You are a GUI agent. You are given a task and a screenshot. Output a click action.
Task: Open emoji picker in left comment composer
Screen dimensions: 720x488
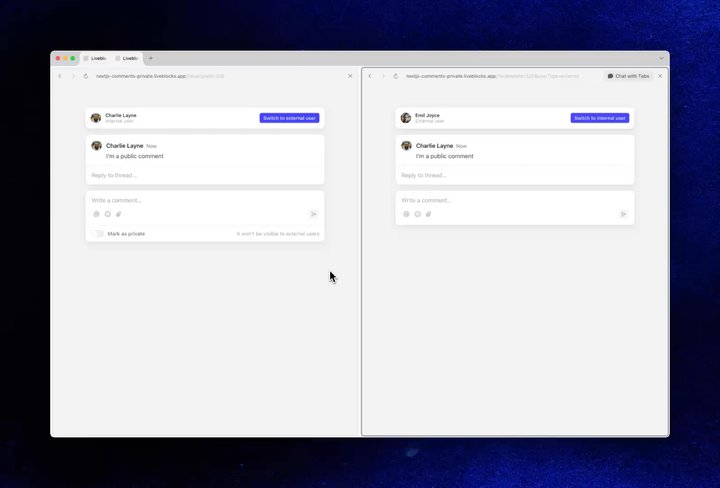pos(107,214)
